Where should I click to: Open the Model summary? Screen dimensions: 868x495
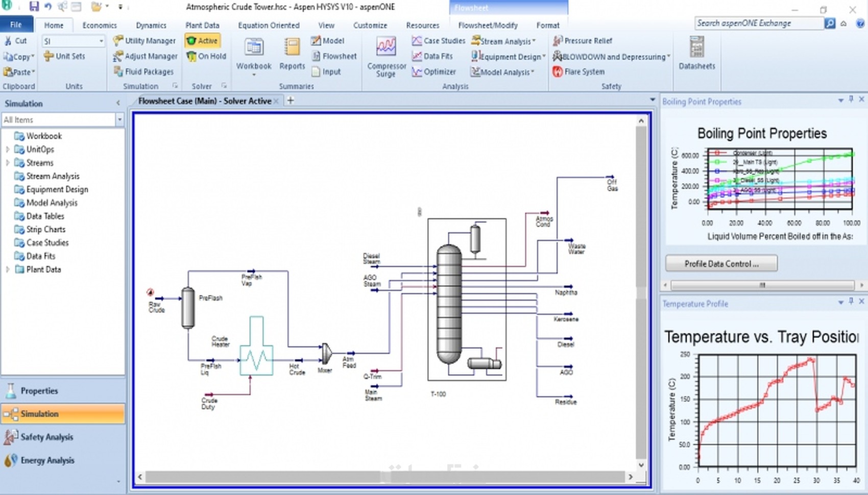click(x=328, y=41)
